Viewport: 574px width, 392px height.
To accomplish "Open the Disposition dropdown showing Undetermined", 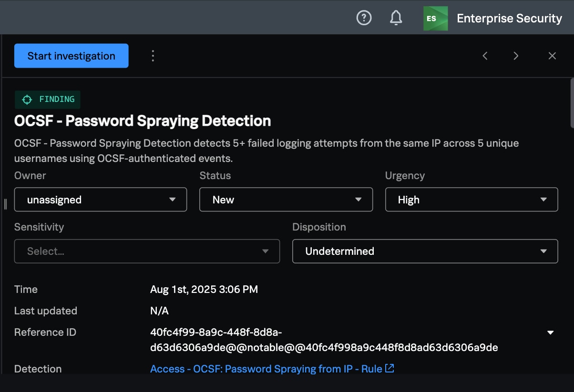I will coord(425,251).
